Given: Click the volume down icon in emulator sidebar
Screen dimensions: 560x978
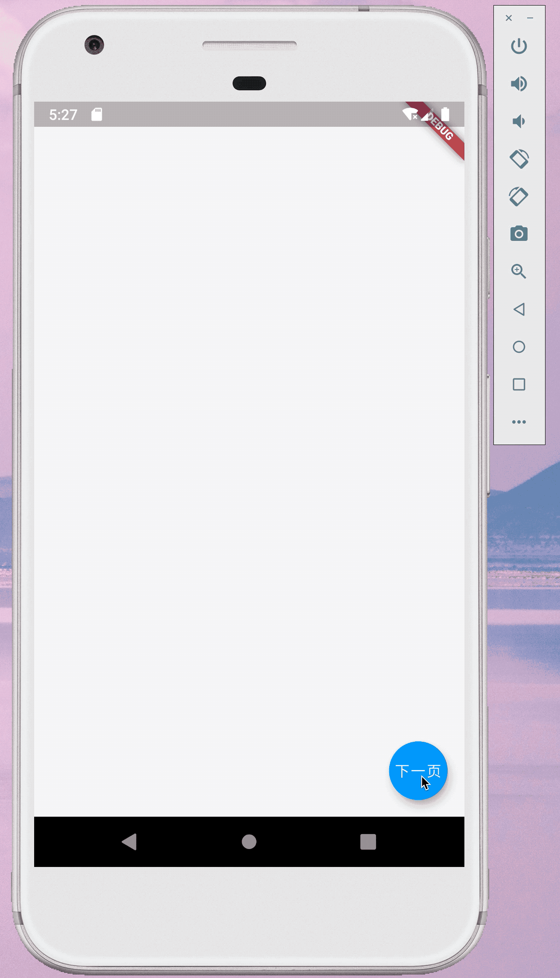Looking at the screenshot, I should (x=519, y=121).
